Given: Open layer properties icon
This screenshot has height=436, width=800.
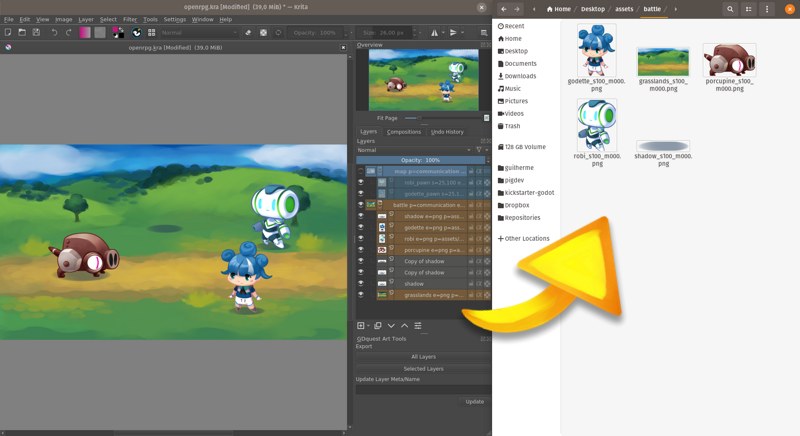Looking at the screenshot, I should coord(418,325).
